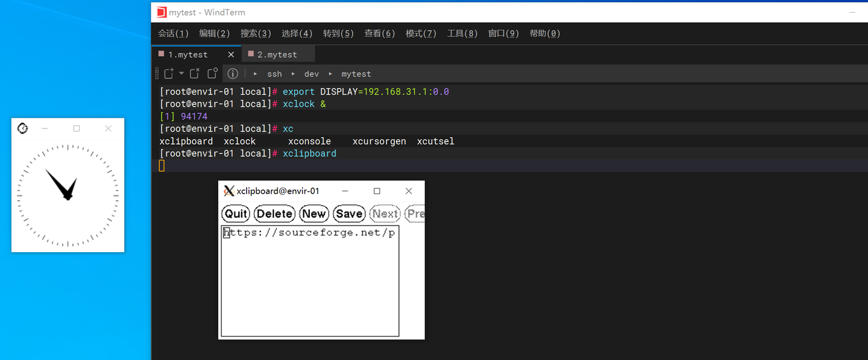Click the Save button in xclipboard
Viewport: 868px width, 360px height.
click(349, 213)
